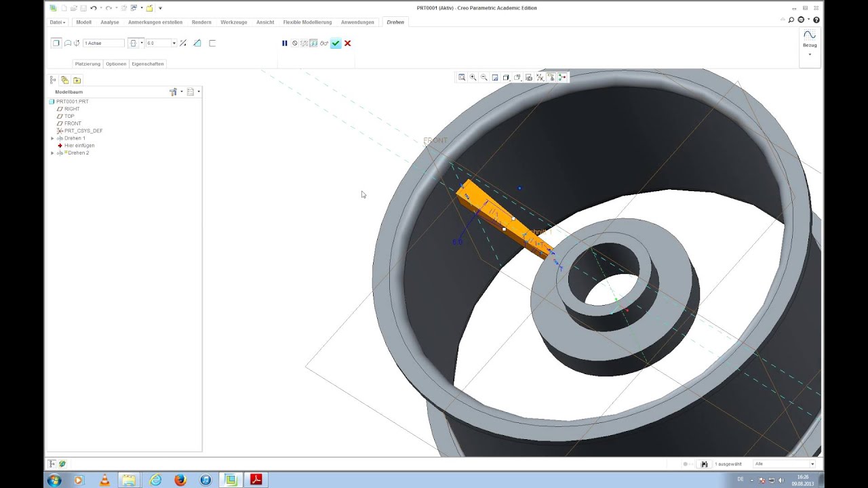Switch to the Anwendungen ribbon tab
The height and width of the screenshot is (488, 868).
pos(357,22)
